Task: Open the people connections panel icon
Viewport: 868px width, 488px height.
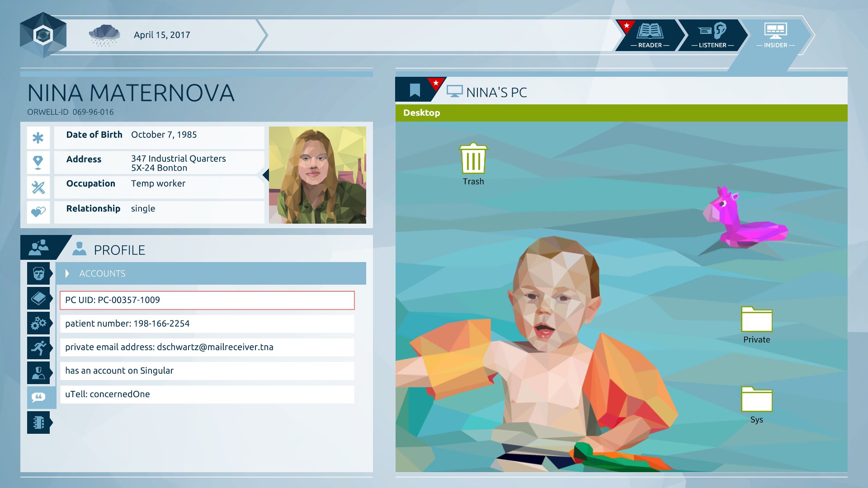Action: (39, 247)
